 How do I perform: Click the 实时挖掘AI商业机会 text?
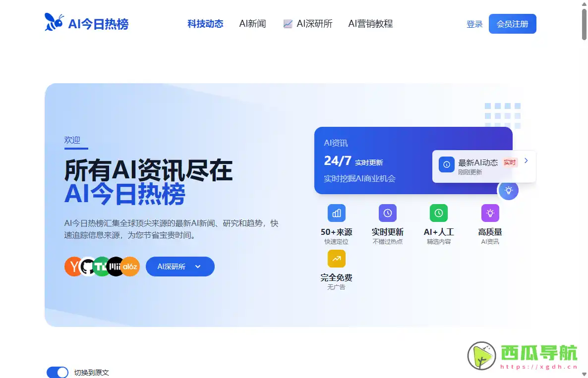(359, 179)
